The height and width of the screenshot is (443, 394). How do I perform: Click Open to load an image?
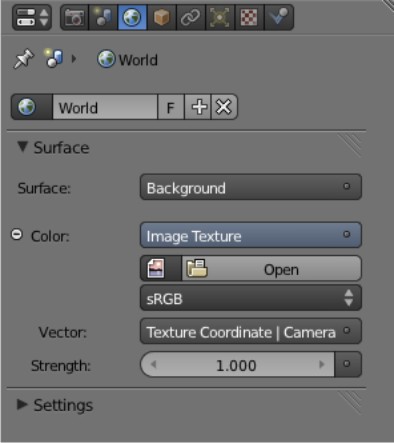click(271, 268)
